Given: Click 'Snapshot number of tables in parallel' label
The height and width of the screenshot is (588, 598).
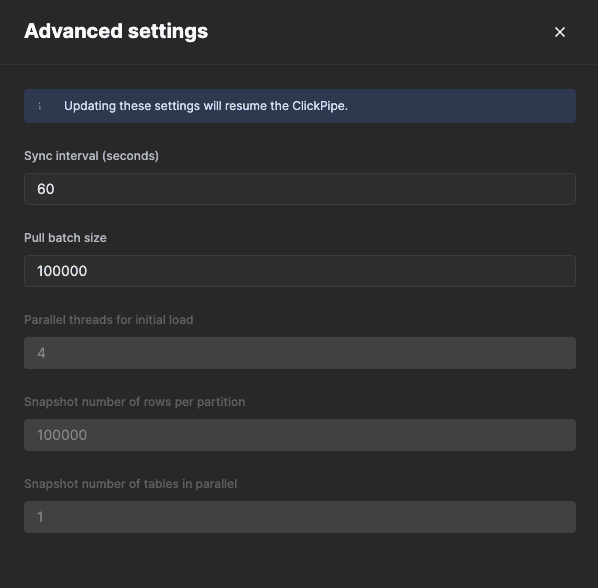Looking at the screenshot, I should 130,484.
